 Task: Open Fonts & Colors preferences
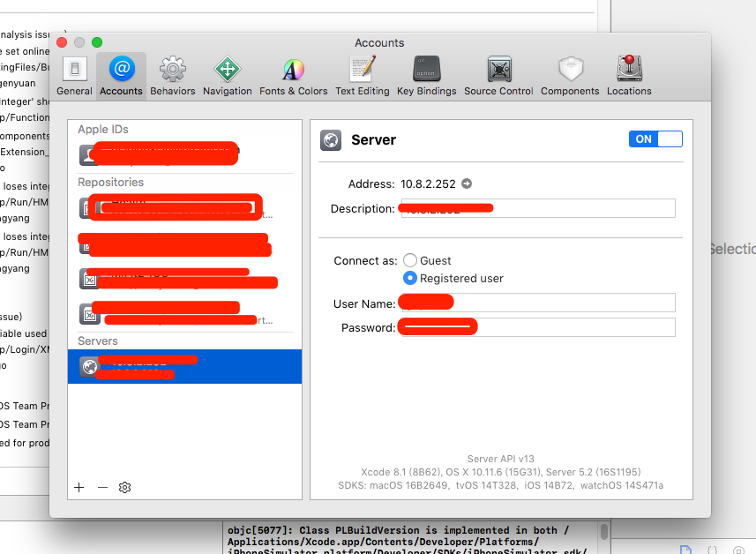[x=293, y=76]
